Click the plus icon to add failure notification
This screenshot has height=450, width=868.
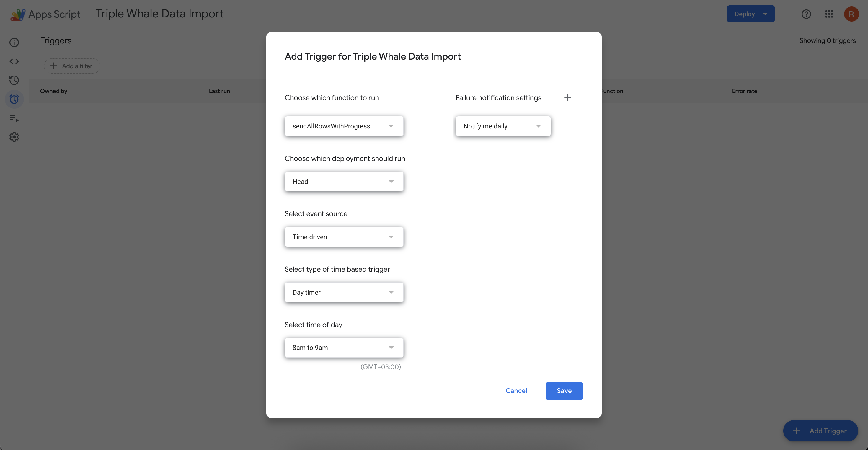click(568, 98)
